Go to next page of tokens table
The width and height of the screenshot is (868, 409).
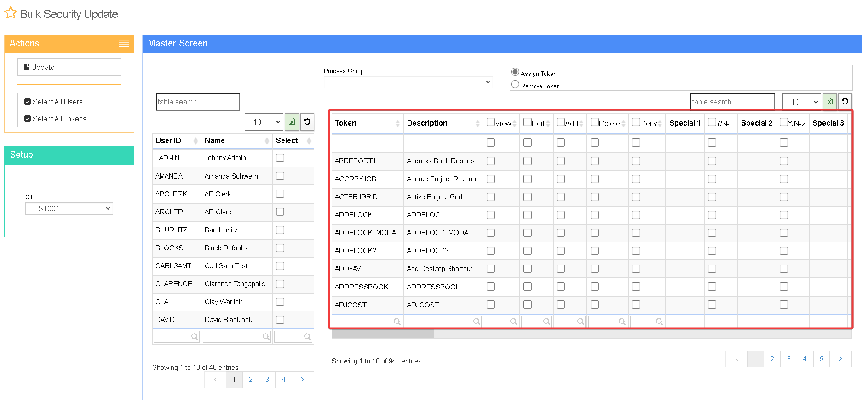pos(840,359)
